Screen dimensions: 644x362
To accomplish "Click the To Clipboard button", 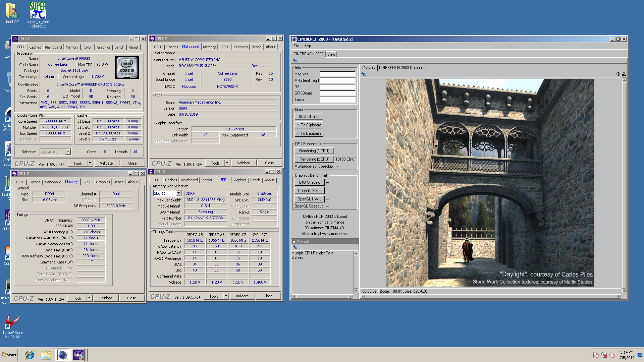I will pyautogui.click(x=309, y=125).
